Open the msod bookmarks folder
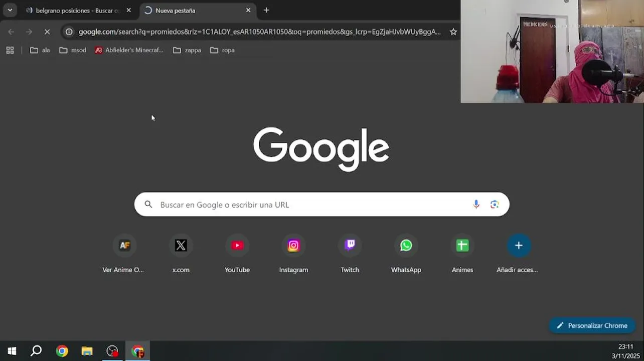 (x=73, y=50)
